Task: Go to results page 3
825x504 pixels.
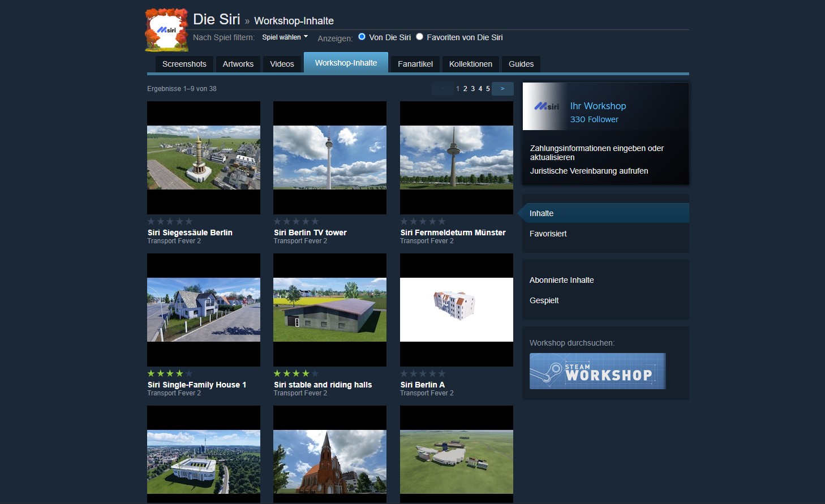Action: (473, 89)
